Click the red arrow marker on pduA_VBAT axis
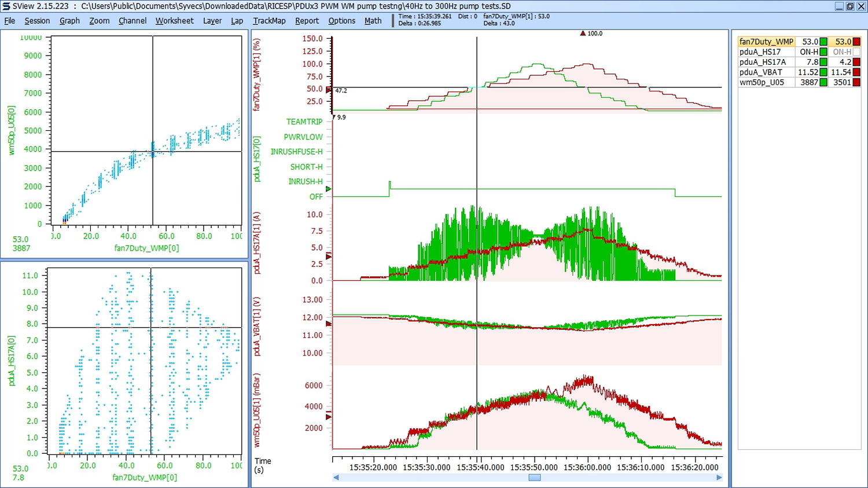 tap(328, 324)
